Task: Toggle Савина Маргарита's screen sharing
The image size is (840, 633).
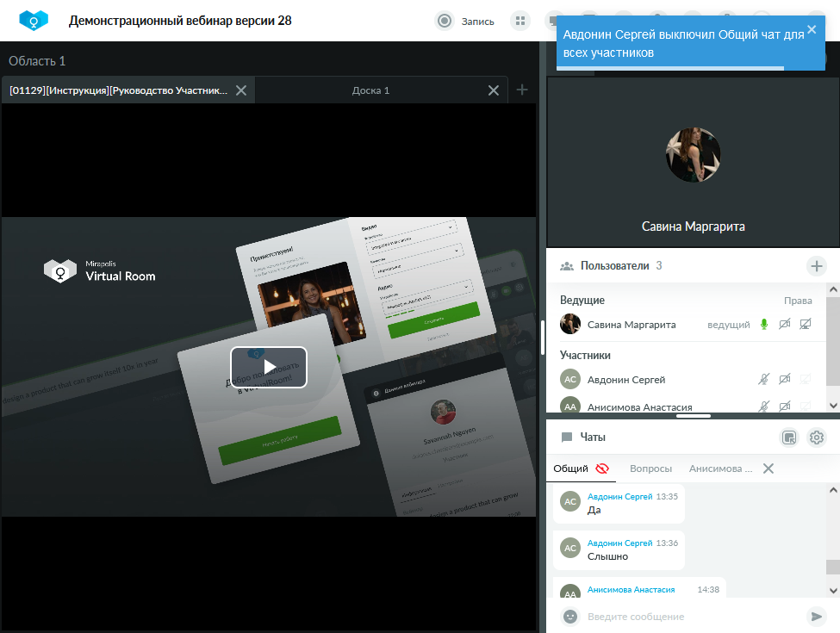Action: click(x=805, y=325)
